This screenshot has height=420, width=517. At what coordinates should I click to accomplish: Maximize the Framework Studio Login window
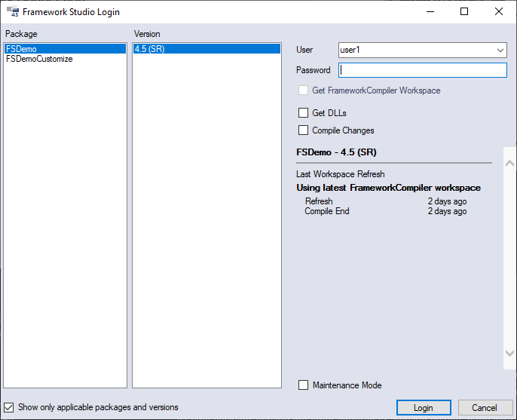coord(464,11)
